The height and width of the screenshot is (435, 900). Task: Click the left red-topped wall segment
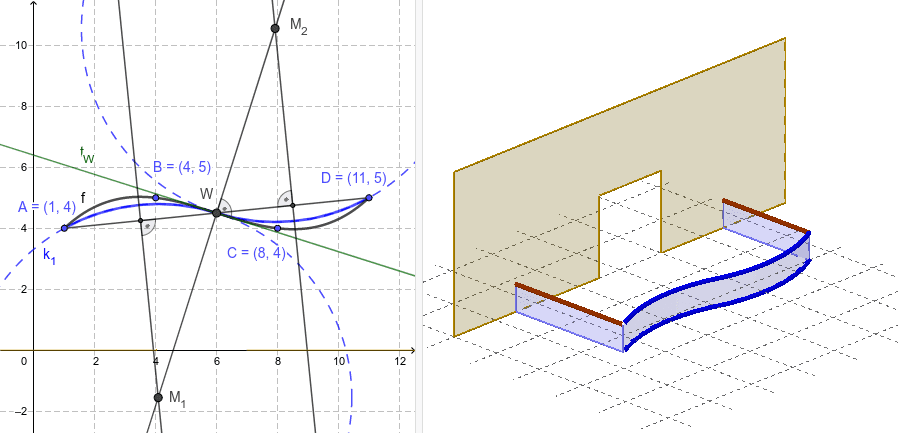point(568,316)
